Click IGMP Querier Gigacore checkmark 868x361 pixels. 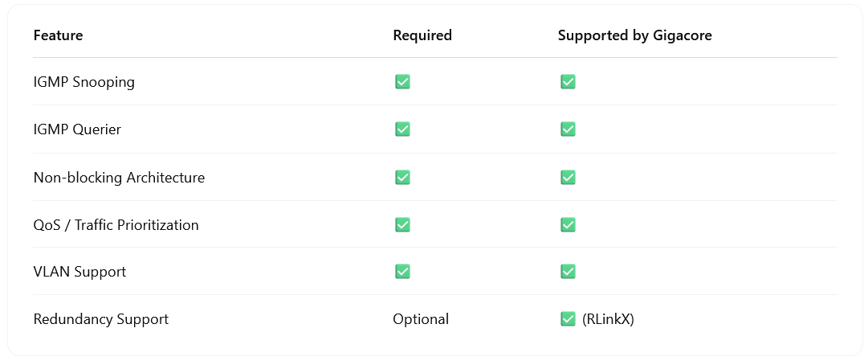pyautogui.click(x=568, y=129)
